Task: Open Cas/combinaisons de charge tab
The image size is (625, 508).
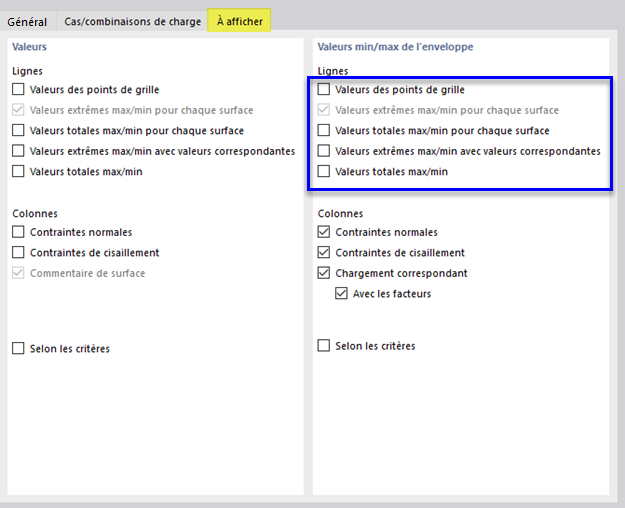Action: [132, 22]
